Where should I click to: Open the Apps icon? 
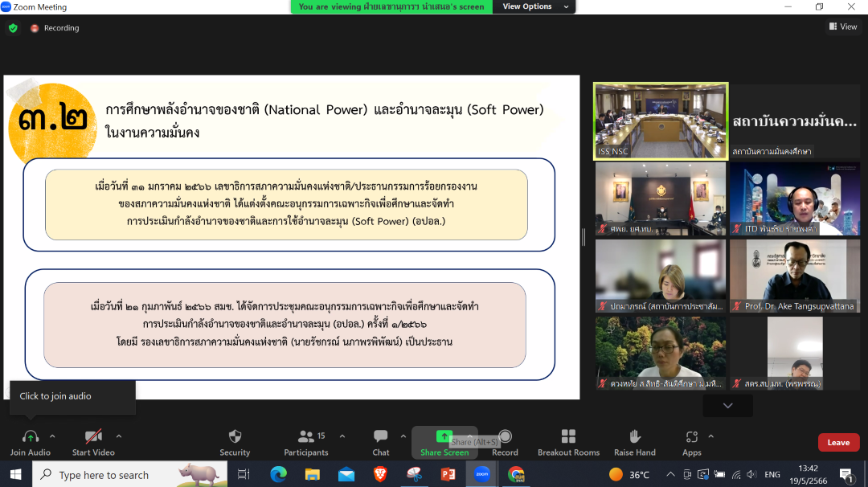(692, 436)
